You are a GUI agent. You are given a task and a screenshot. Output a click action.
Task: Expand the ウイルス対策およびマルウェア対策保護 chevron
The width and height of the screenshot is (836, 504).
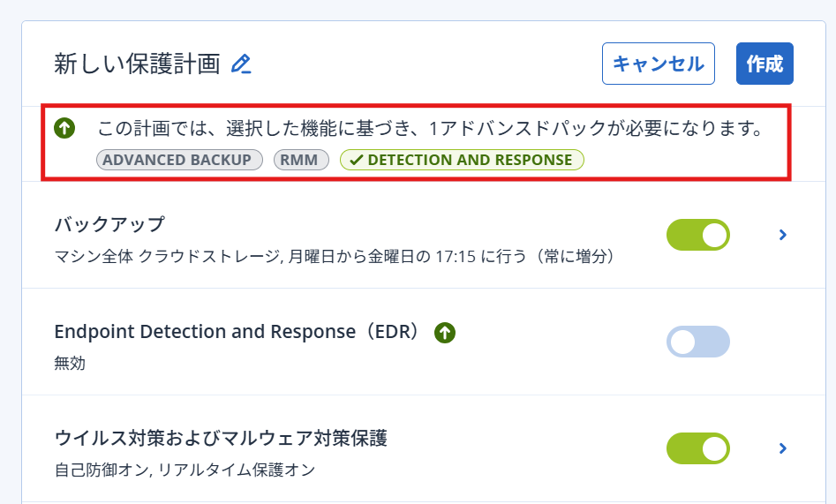click(782, 448)
